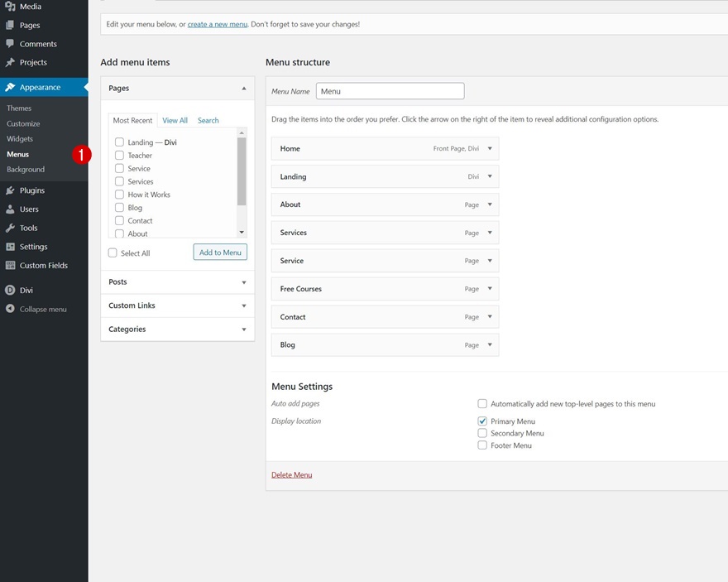Viewport: 728px width, 582px height.
Task: Click the Menu Name text field
Action: [x=390, y=91]
